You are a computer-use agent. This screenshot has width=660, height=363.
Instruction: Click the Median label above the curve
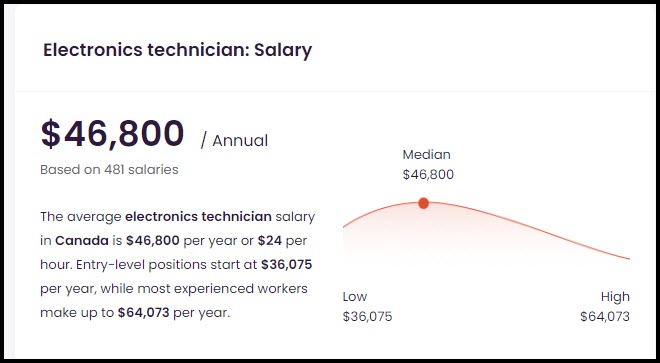click(x=426, y=155)
